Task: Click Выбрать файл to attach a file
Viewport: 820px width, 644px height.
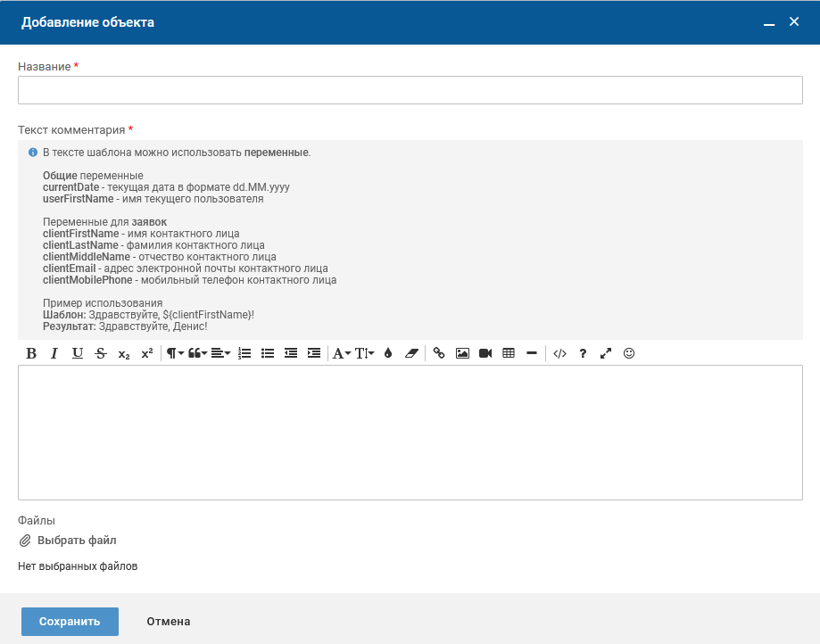Action: click(x=68, y=541)
